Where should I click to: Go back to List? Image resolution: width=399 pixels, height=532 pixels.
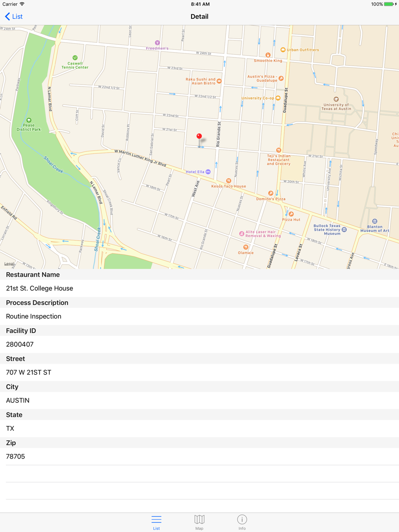click(14, 16)
